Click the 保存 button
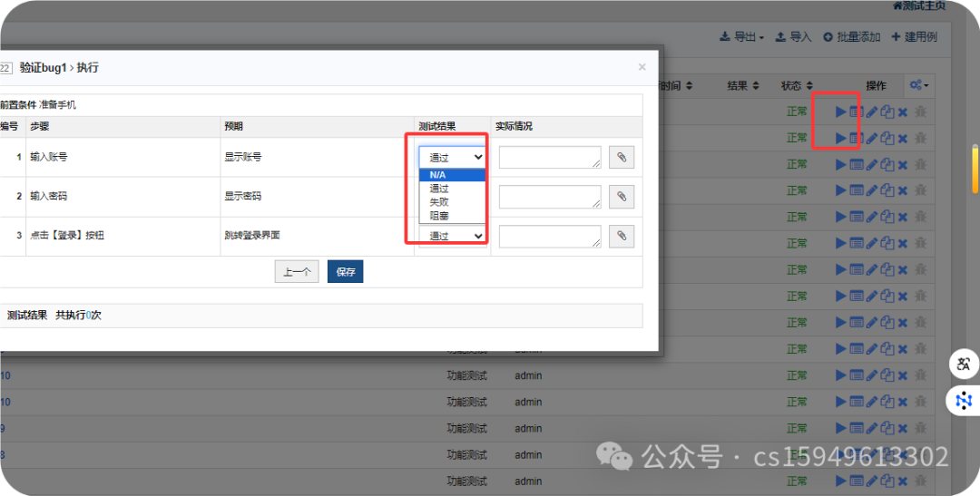 pyautogui.click(x=346, y=272)
